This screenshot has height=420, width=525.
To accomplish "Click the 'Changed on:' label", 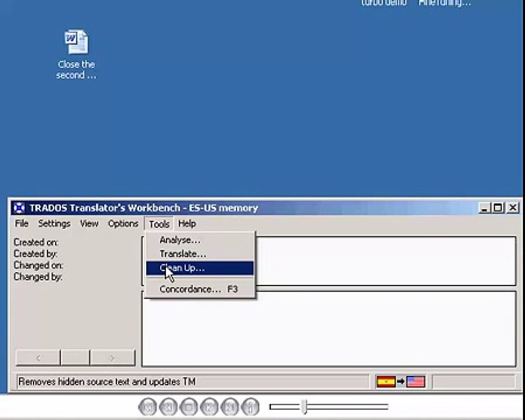I will (38, 265).
